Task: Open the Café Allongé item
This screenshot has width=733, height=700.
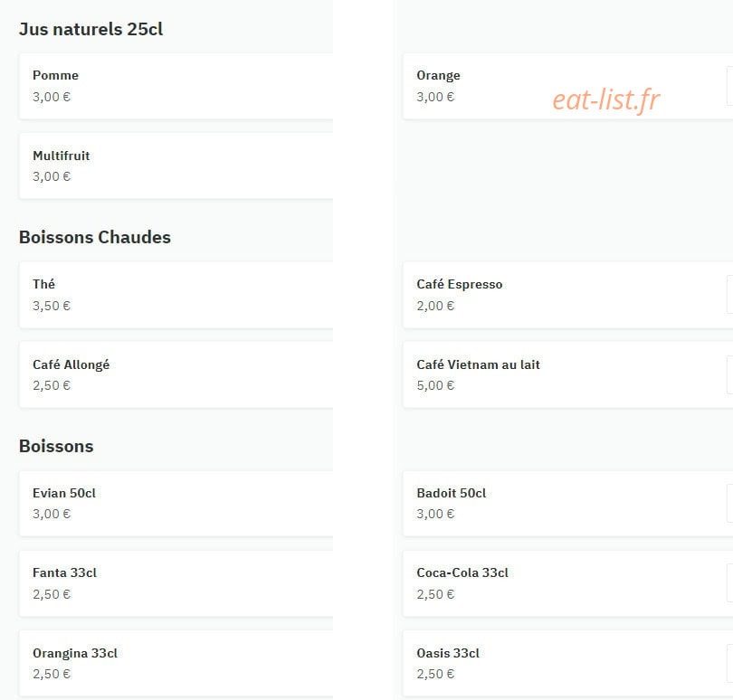Action: (176, 374)
